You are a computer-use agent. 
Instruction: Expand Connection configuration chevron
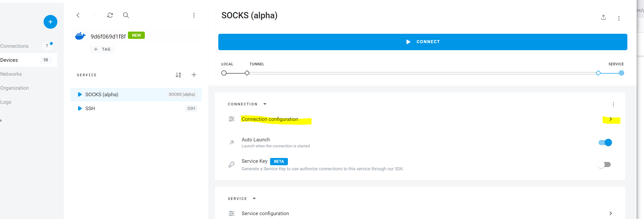[x=611, y=119]
